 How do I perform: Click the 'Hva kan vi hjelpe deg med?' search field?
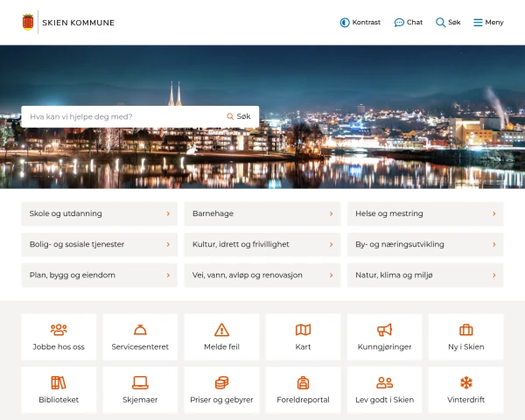coord(122,116)
